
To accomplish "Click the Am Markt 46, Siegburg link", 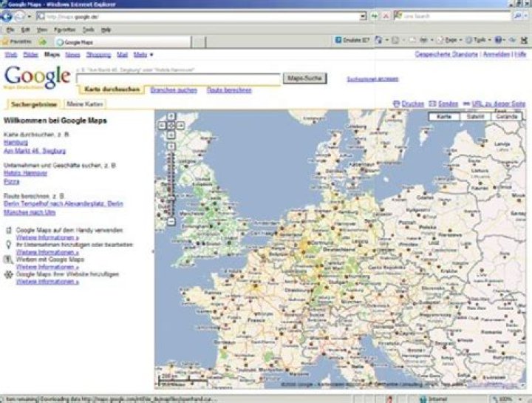I will click(35, 151).
